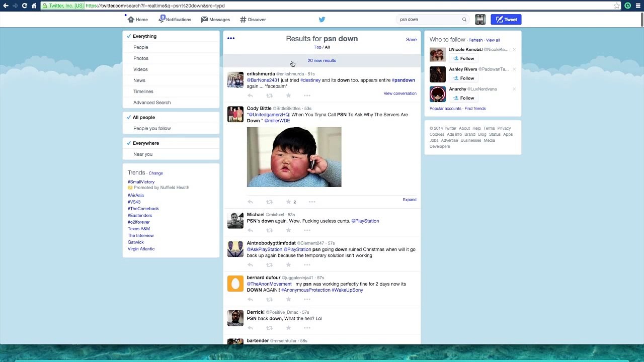Open the Notifications tab

[x=175, y=20]
